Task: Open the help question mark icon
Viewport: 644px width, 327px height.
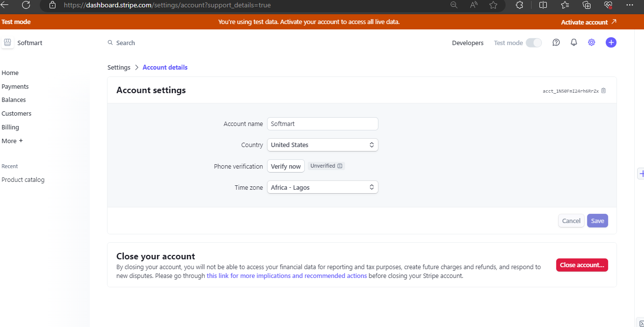Action: click(556, 43)
